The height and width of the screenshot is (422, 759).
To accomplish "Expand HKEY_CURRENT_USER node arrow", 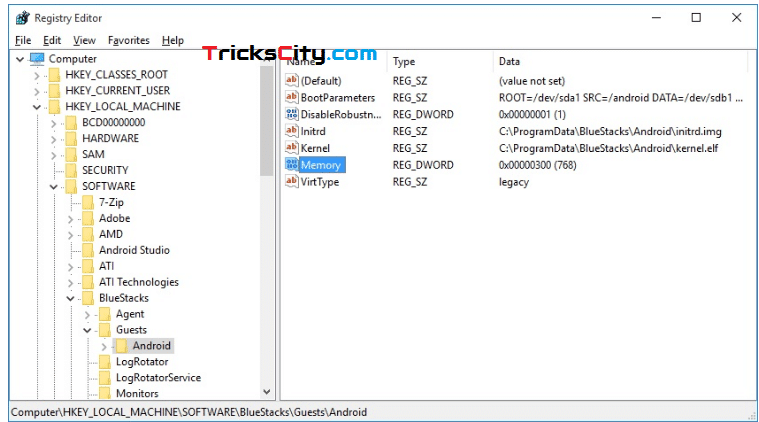I will (37, 91).
